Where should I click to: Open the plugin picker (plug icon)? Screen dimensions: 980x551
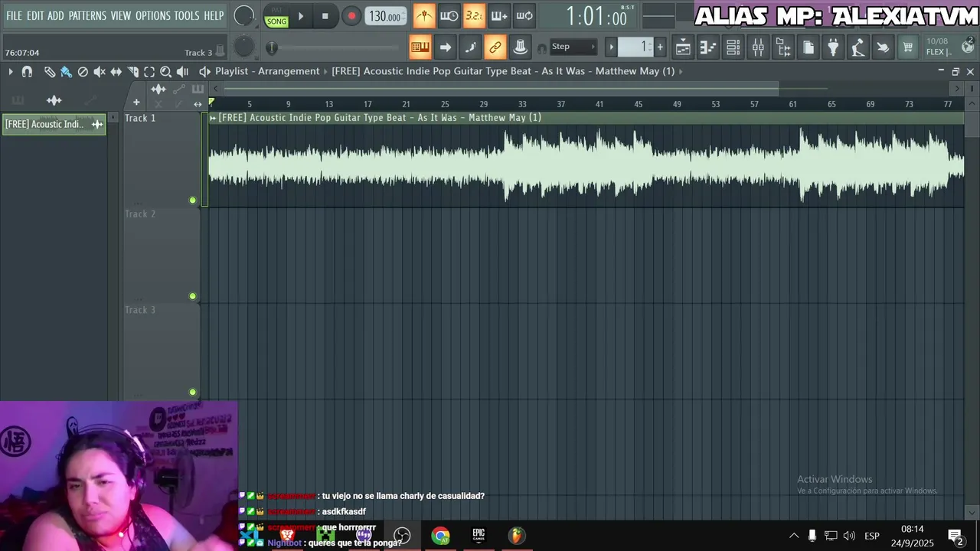833,47
